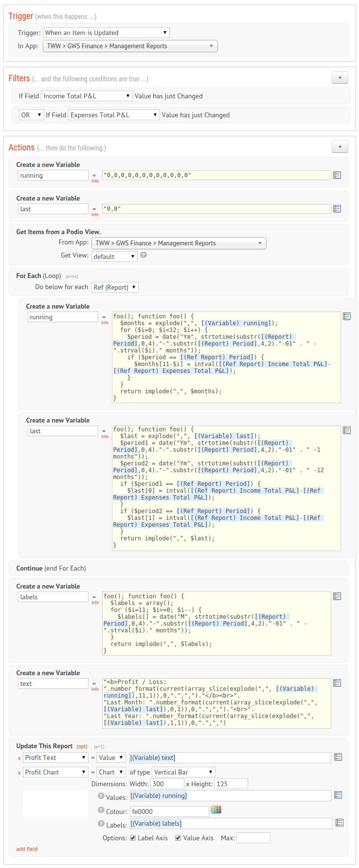The width and height of the screenshot is (359, 868).
Task: Change the OR condition operator dropdown
Action: click(32, 115)
